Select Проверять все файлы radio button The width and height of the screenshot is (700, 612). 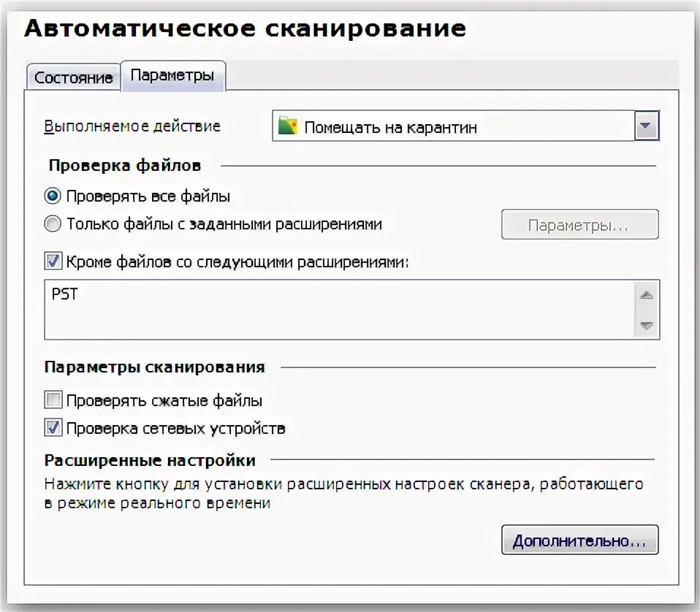coord(53,196)
